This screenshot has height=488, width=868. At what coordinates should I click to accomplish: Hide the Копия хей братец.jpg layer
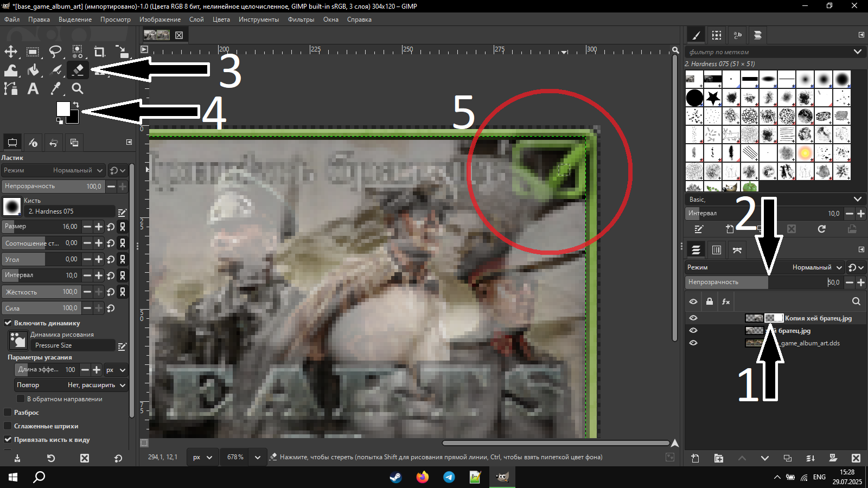[693, 318]
